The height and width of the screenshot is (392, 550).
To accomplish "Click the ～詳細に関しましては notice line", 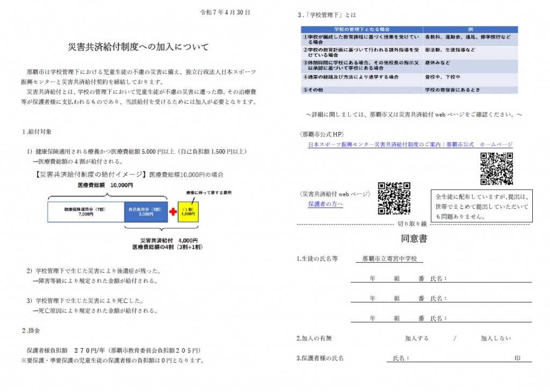I will pos(414,115).
